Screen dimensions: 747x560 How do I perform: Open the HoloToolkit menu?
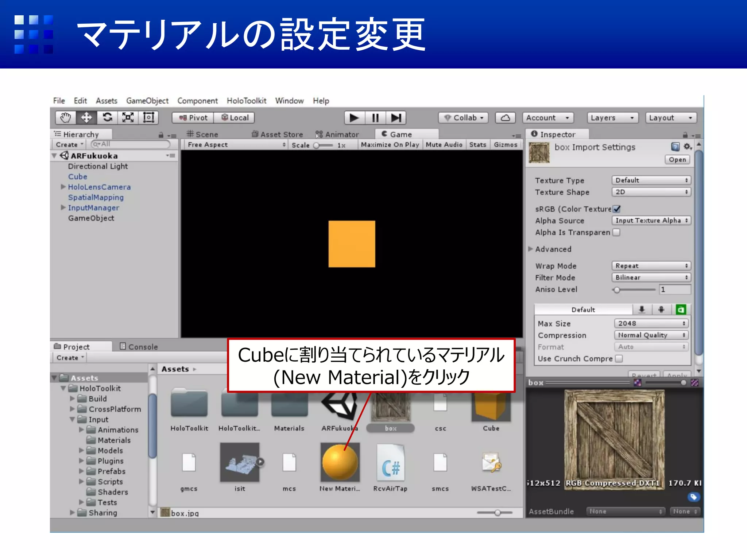tap(246, 101)
